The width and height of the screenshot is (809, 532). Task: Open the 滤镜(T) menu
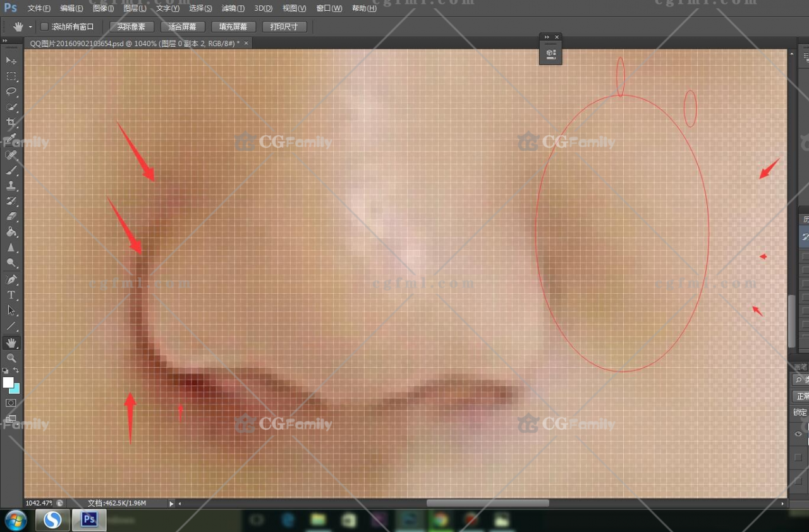click(x=233, y=8)
